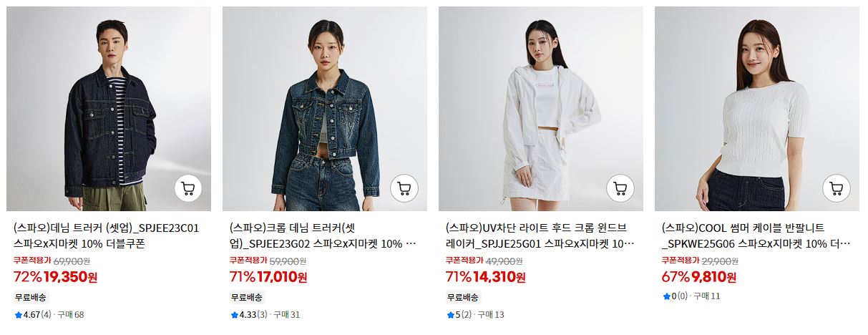Add the chrome denim trucker to cart
The image size is (868, 335).
[x=404, y=189]
